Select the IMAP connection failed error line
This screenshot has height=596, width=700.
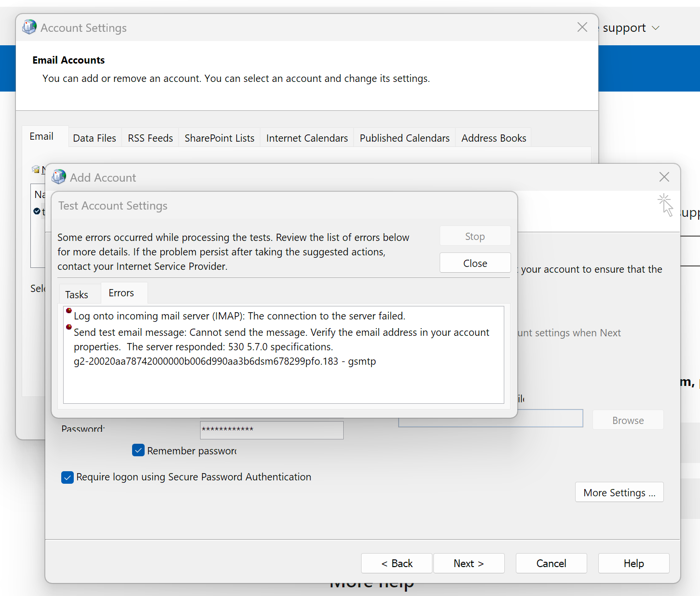[239, 316]
